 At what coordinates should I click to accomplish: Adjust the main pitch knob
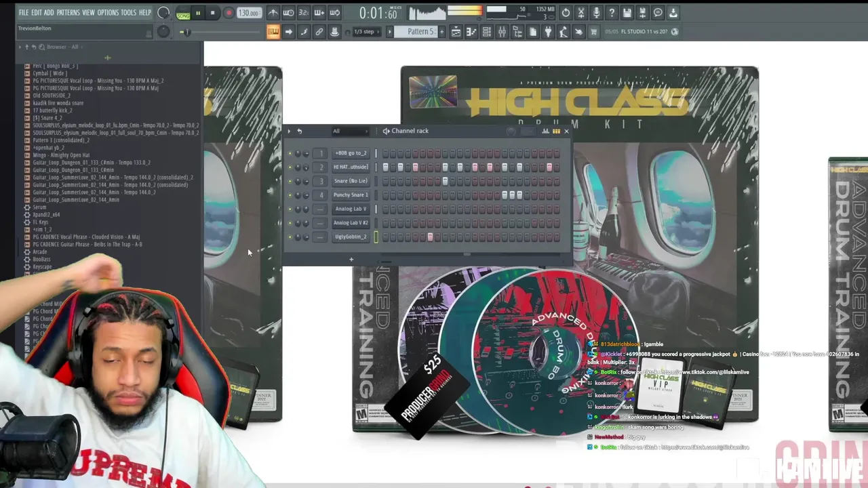point(163,32)
